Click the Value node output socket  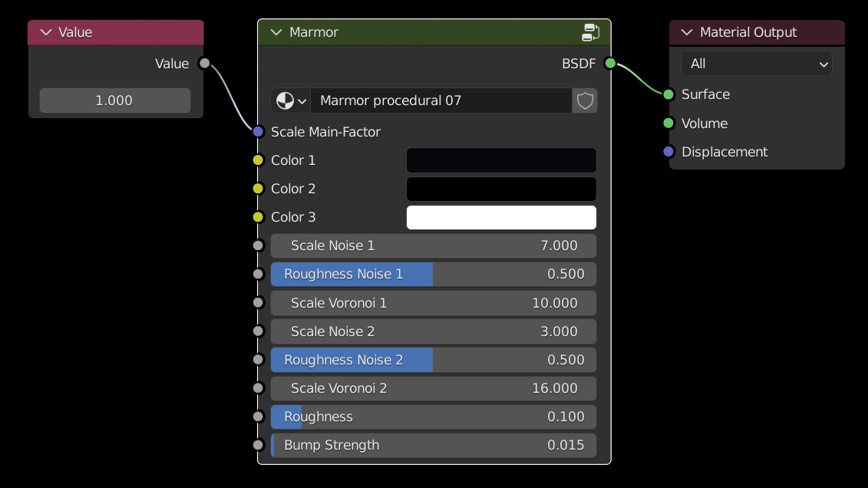point(204,63)
